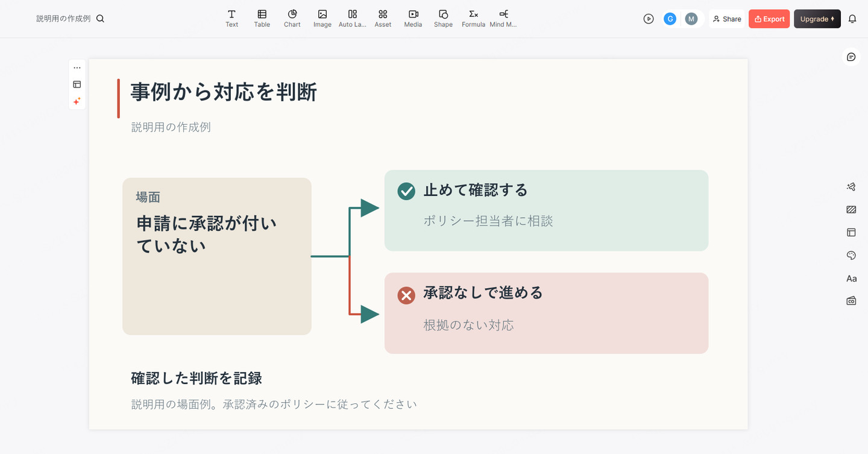Select text 根拠のない対応
The width and height of the screenshot is (868, 454).
tap(468, 326)
